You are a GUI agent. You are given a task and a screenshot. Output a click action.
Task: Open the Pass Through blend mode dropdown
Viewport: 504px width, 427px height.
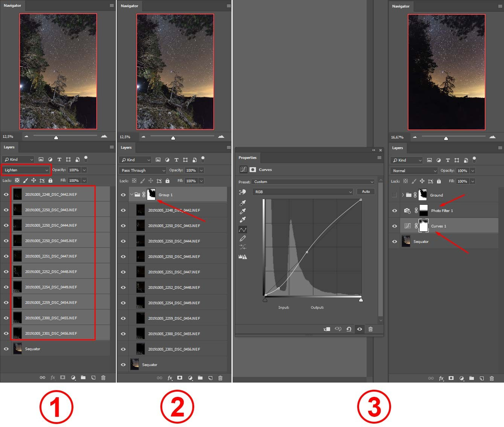[x=142, y=170]
